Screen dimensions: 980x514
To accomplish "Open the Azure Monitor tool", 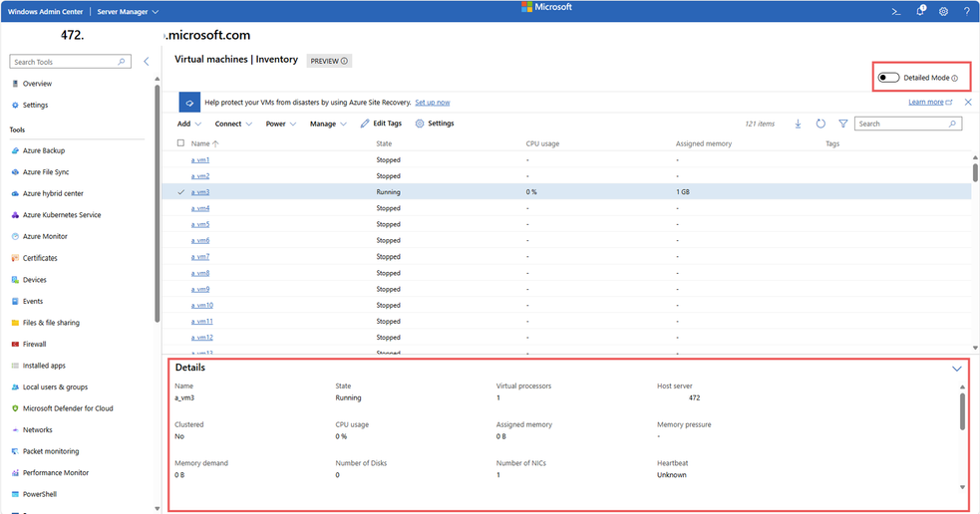I will click(45, 236).
